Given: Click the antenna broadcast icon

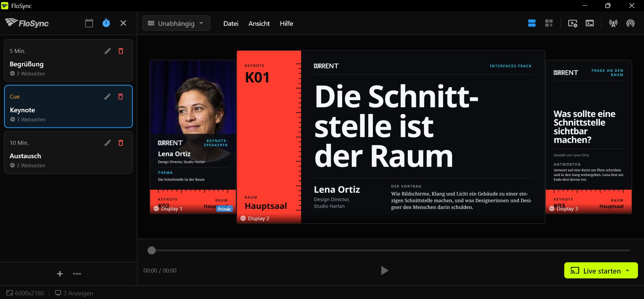Looking at the screenshot, I should point(613,23).
